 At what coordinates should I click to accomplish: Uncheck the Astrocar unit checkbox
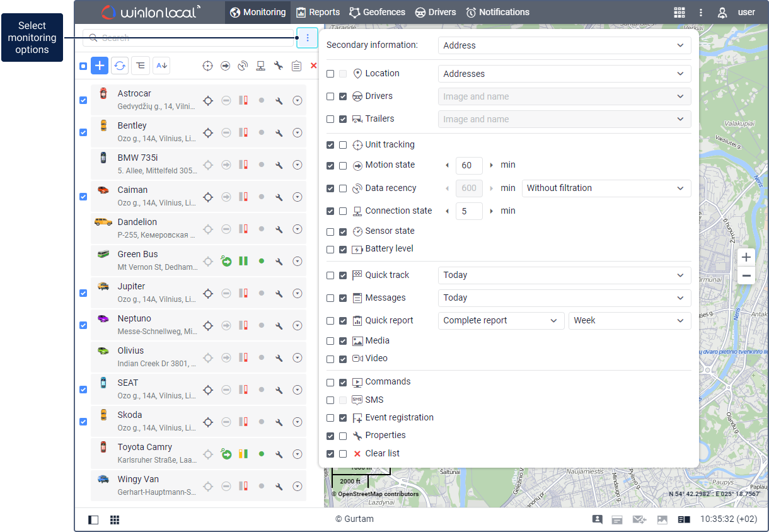pos(83,100)
